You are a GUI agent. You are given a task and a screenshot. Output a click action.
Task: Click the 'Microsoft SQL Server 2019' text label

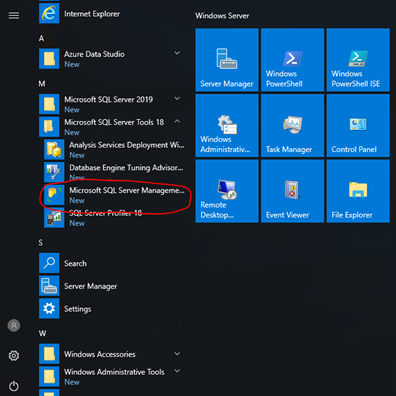tap(109, 99)
